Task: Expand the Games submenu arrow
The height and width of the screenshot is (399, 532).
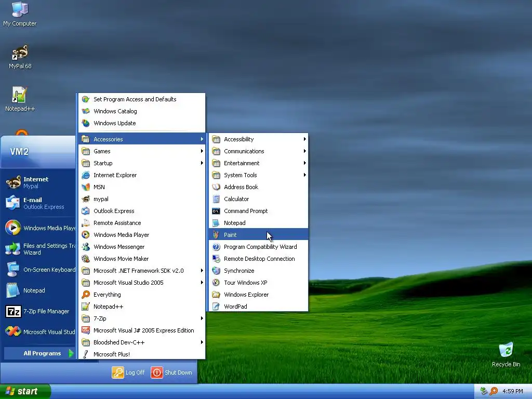Action: tap(202, 151)
